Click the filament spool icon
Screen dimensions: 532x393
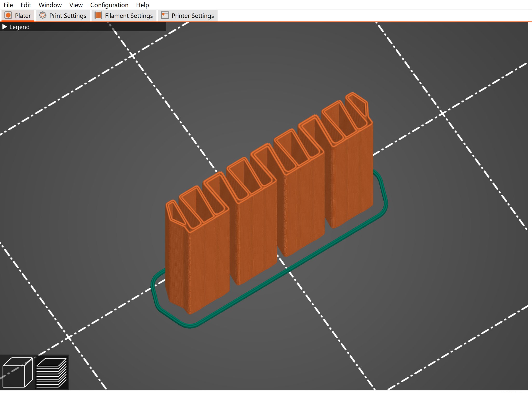coord(98,15)
